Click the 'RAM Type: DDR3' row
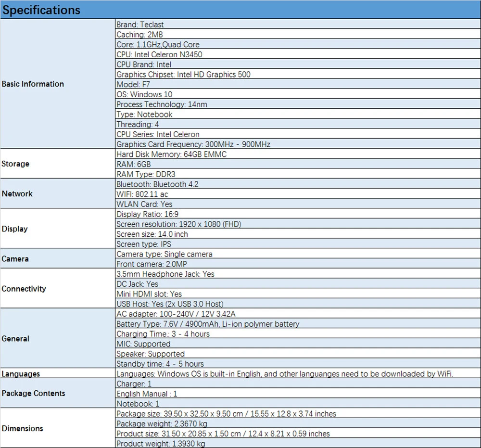Viewport: 481px width, 448px height. (x=298, y=174)
